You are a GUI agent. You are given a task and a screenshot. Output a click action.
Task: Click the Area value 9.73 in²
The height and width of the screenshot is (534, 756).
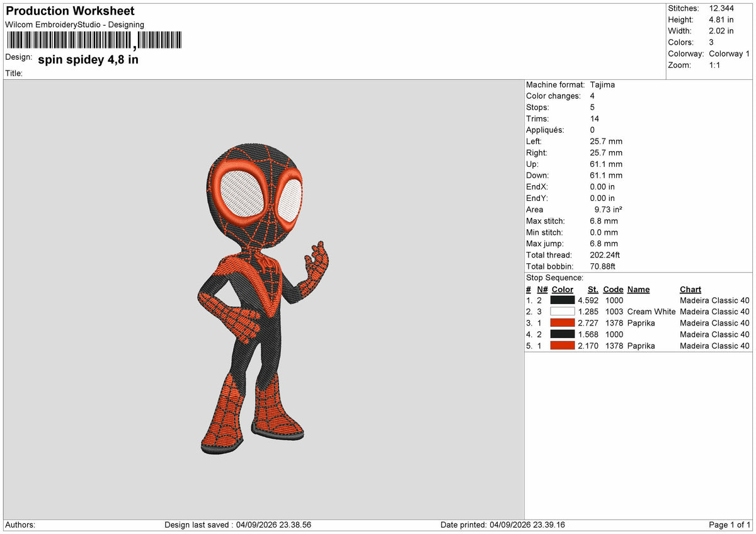[609, 210]
